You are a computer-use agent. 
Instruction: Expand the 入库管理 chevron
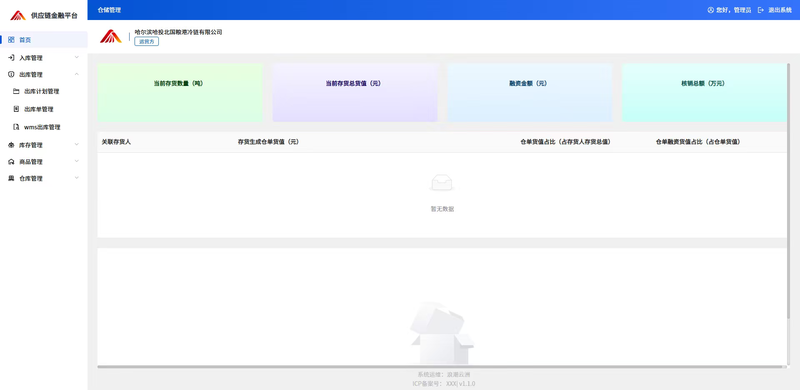(77, 58)
